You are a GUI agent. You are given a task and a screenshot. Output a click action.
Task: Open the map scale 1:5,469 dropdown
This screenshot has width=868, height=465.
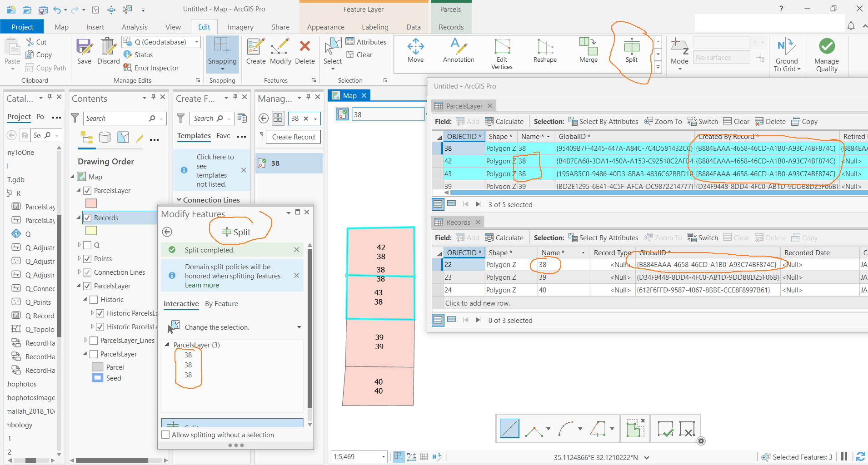tap(384, 457)
